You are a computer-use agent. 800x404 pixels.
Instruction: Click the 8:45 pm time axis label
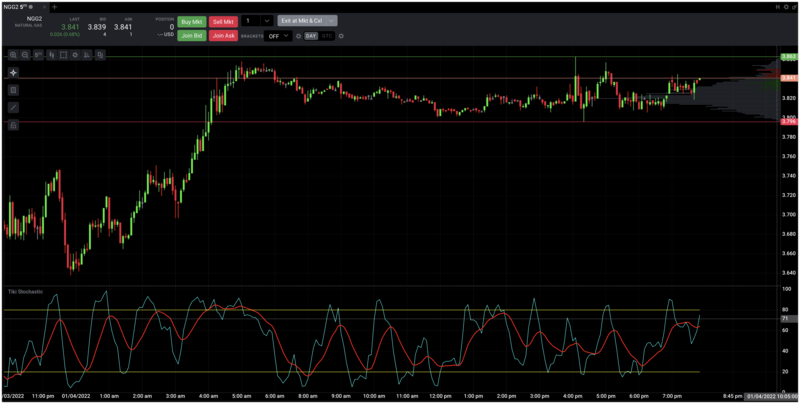[x=732, y=396]
